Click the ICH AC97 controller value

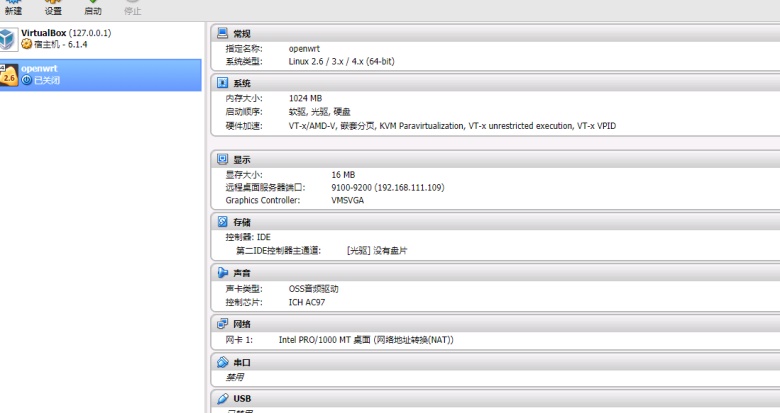tap(307, 302)
